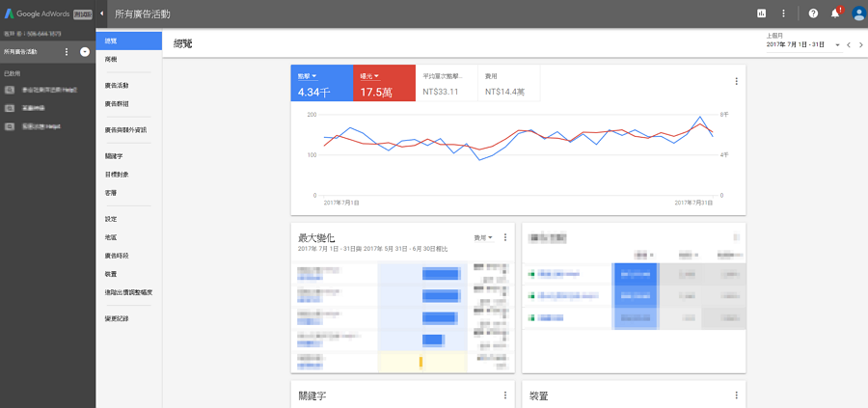Click the first blue bar in 最大變化

(x=441, y=274)
